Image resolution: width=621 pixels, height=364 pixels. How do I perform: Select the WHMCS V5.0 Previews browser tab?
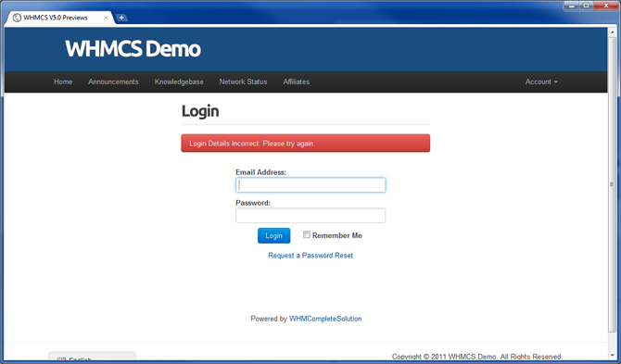[x=60, y=18]
